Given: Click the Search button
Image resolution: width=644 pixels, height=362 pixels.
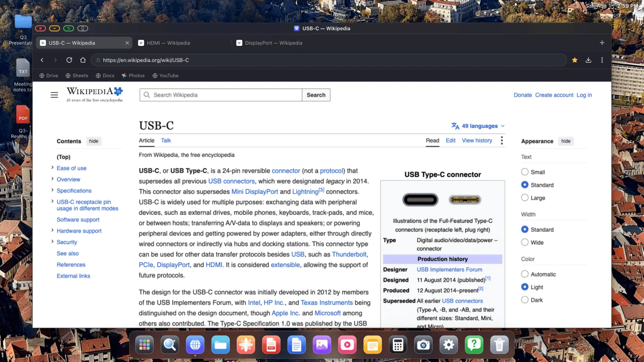Looking at the screenshot, I should coord(316,95).
